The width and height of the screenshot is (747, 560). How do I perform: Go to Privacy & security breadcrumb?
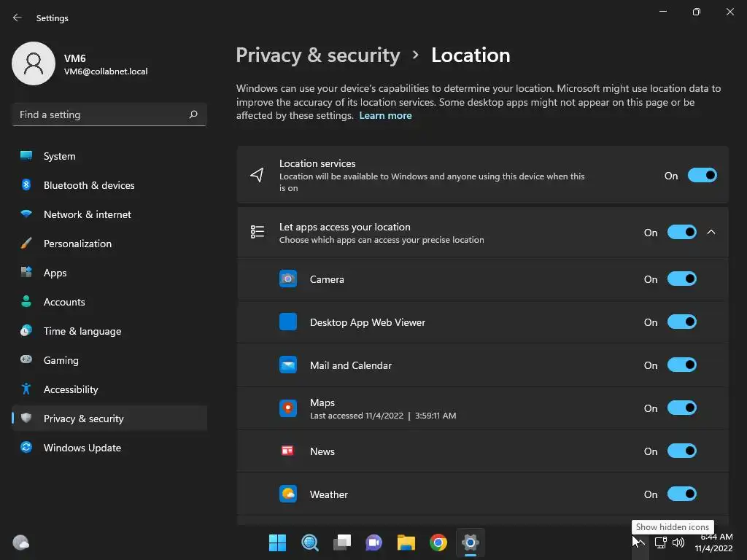click(318, 55)
